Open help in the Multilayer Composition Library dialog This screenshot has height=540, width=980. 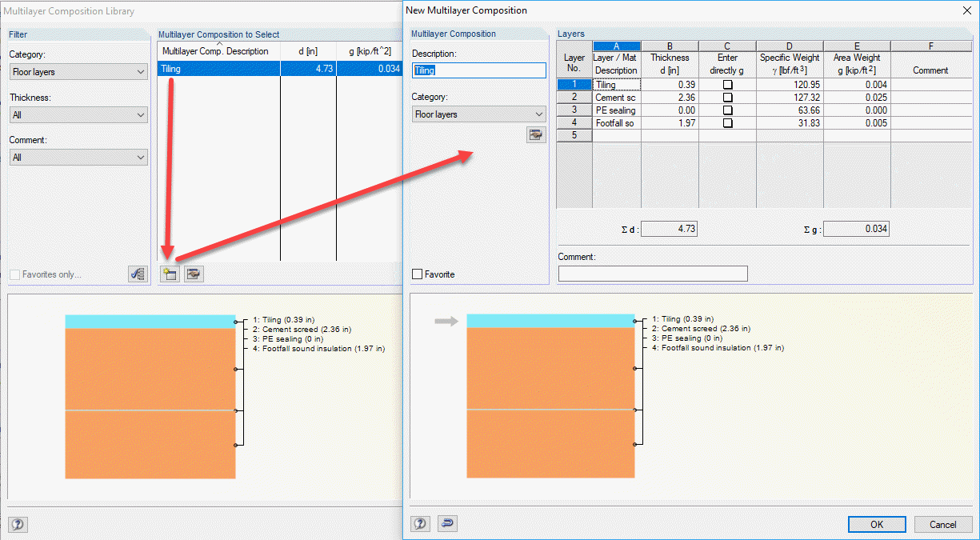pyautogui.click(x=18, y=524)
